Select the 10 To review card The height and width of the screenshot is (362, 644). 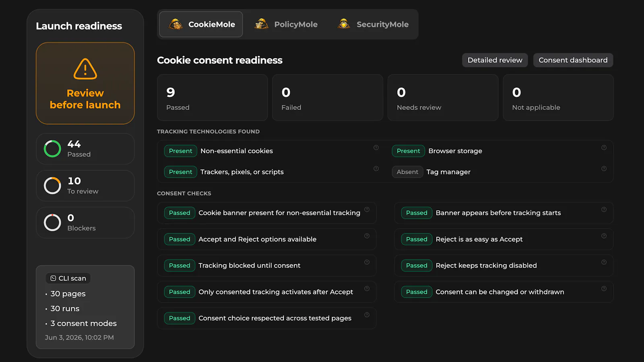pos(85,186)
